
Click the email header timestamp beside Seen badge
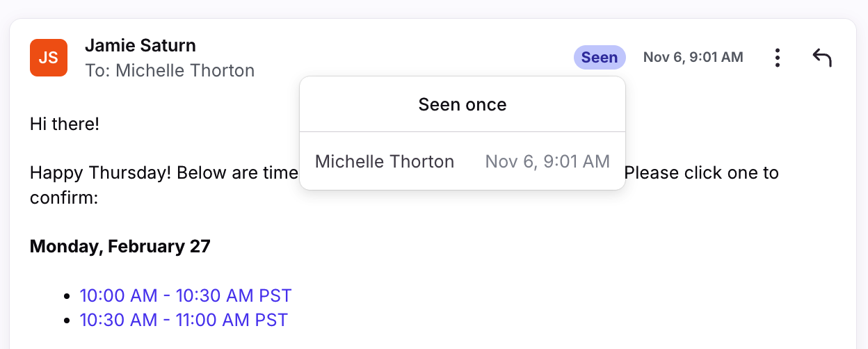click(x=693, y=58)
